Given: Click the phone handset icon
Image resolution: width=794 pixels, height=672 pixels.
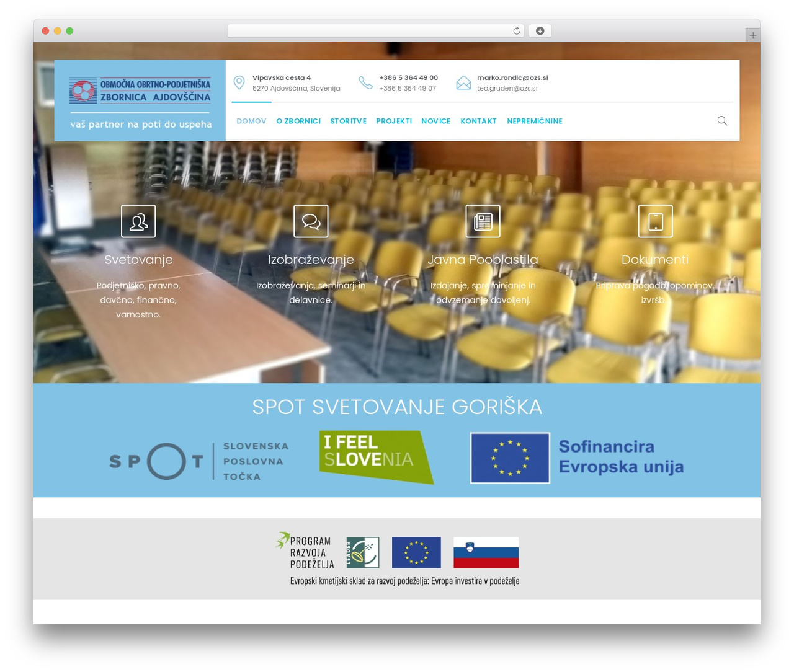Looking at the screenshot, I should click(x=366, y=82).
